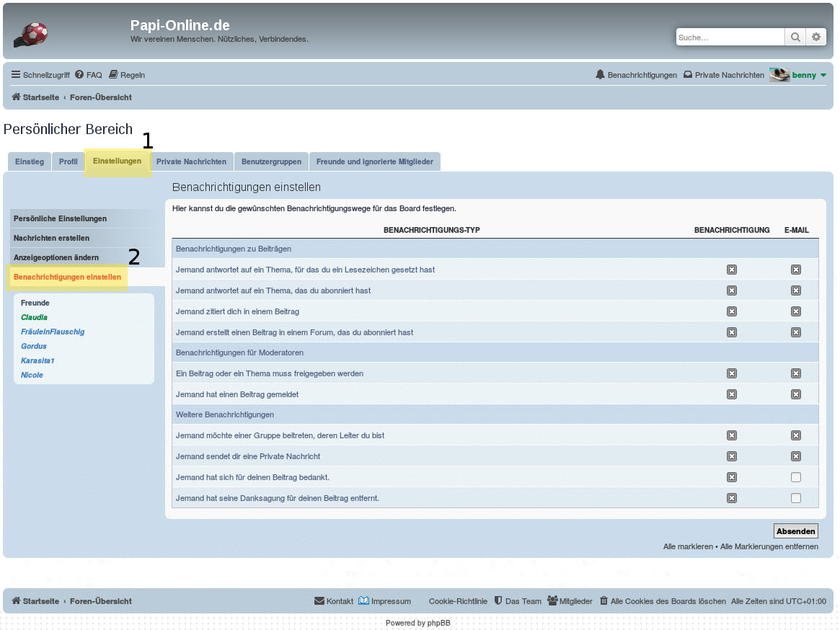Screen dimensions: 840x630
Task: Open the FAQ help link
Action: click(x=88, y=75)
